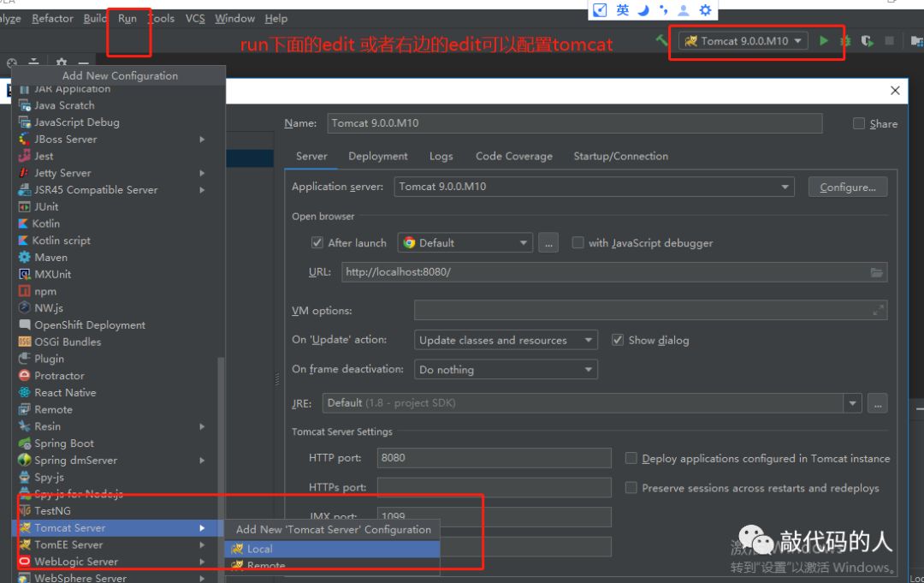Open the Startup/Connection tab
This screenshot has width=924, height=583.
pyautogui.click(x=620, y=156)
